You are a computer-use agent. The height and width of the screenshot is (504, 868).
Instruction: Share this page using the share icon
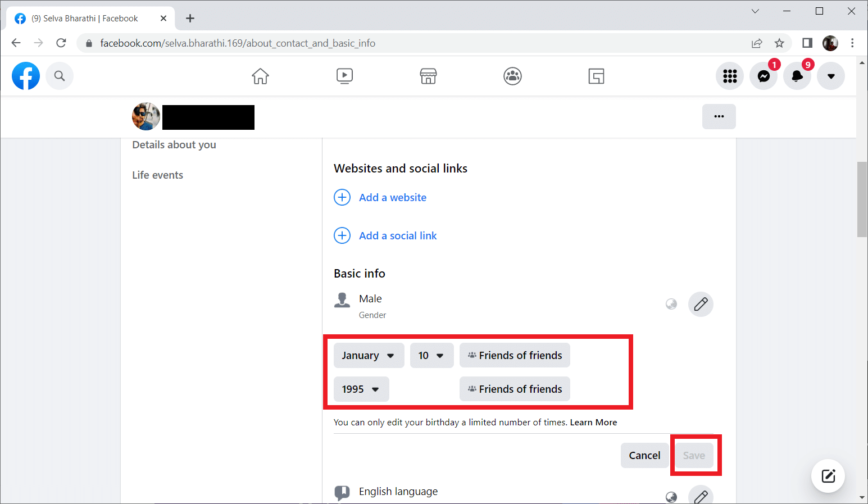coord(757,43)
